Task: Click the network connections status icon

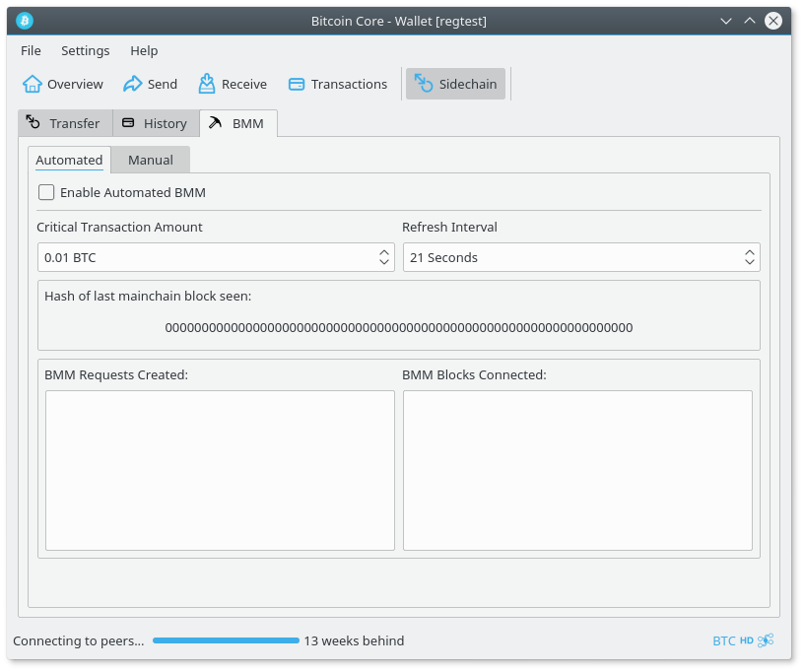Action: (766, 640)
